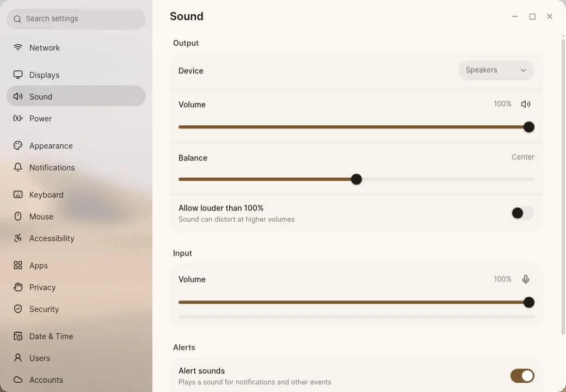Enable Allow louder than 100% switch
Viewport: 566px width, 392px height.
(x=522, y=213)
